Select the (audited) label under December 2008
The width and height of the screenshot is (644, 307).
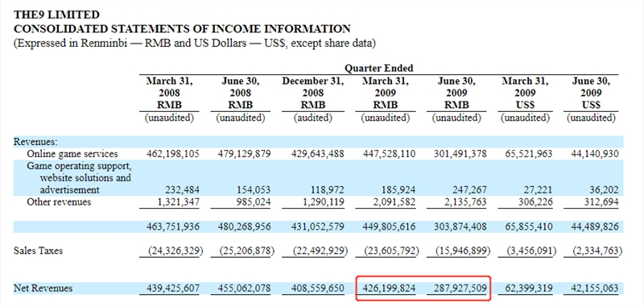tap(312, 118)
